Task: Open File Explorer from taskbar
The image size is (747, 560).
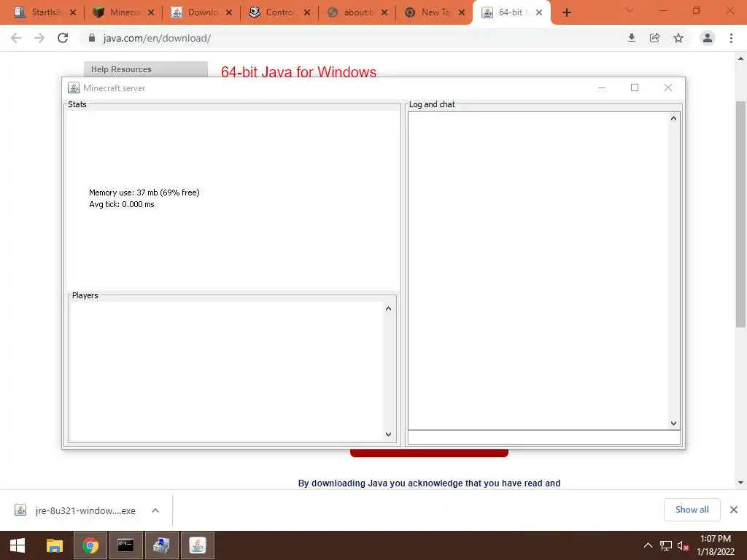Action: 54,545
